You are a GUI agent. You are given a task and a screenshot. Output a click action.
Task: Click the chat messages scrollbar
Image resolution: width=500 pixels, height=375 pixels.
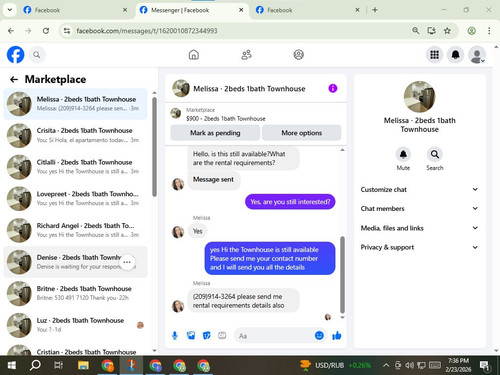342,274
